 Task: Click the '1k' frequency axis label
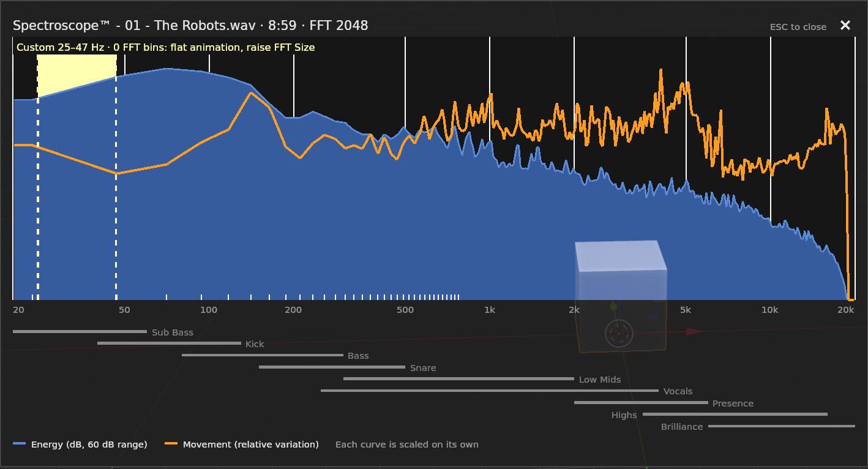tap(489, 310)
